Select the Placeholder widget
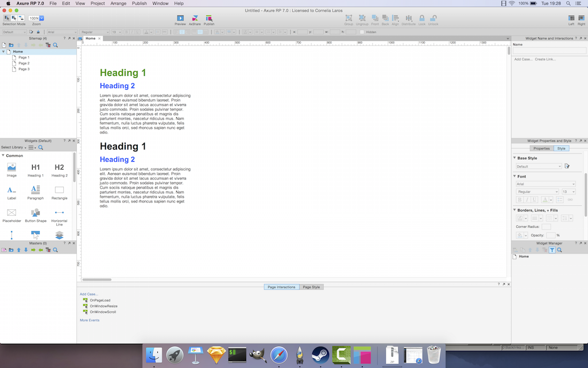This screenshot has height=368, width=588. 11,216
